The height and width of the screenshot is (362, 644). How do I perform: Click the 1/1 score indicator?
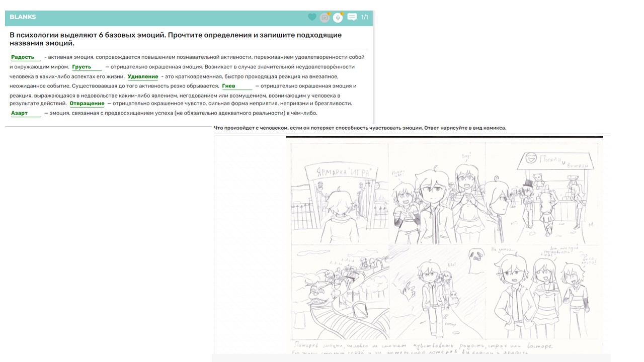point(365,17)
